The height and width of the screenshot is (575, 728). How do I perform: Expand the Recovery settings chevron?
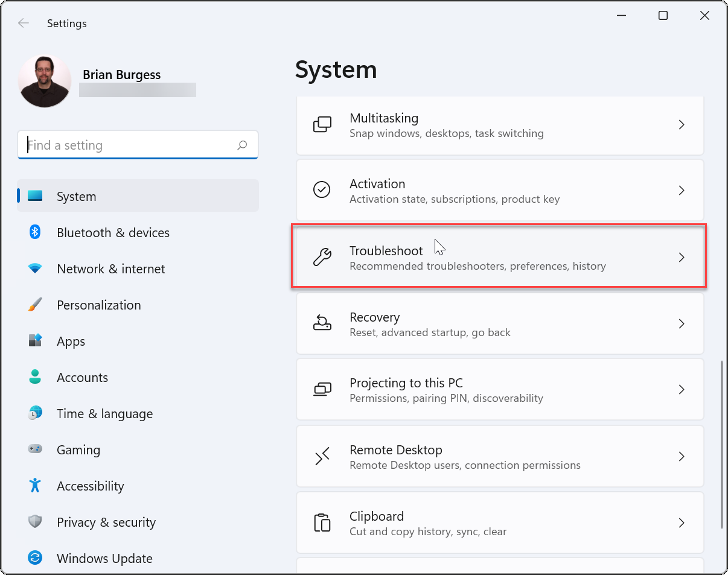coord(682,323)
